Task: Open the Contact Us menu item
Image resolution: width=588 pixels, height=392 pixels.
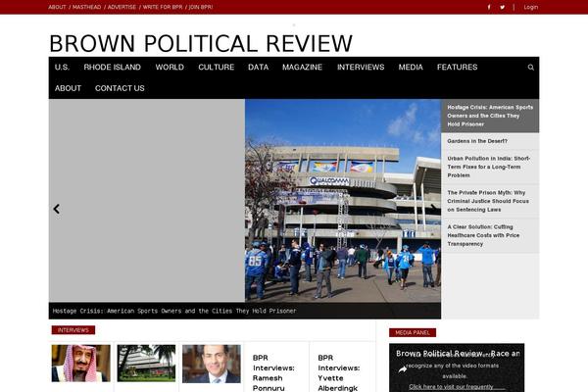Action: [x=120, y=88]
